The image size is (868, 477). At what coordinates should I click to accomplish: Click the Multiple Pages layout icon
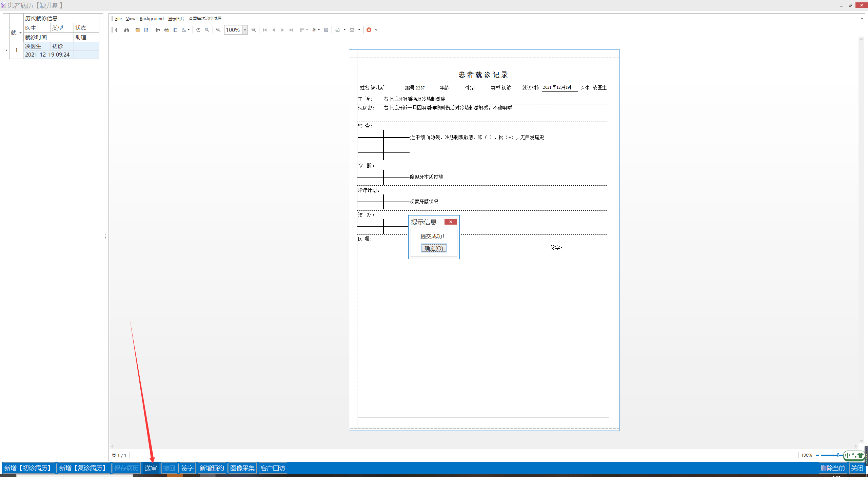pyautogui.click(x=302, y=30)
